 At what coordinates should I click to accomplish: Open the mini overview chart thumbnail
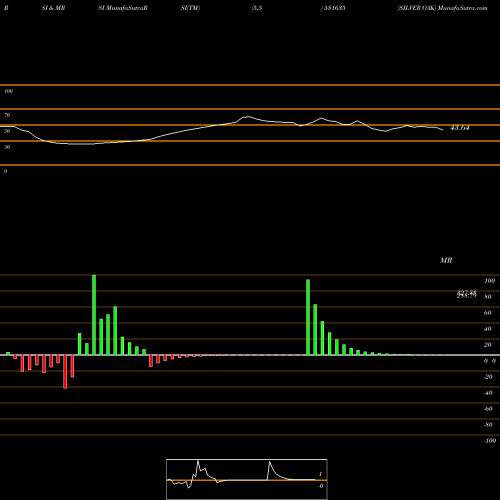pos(247,479)
